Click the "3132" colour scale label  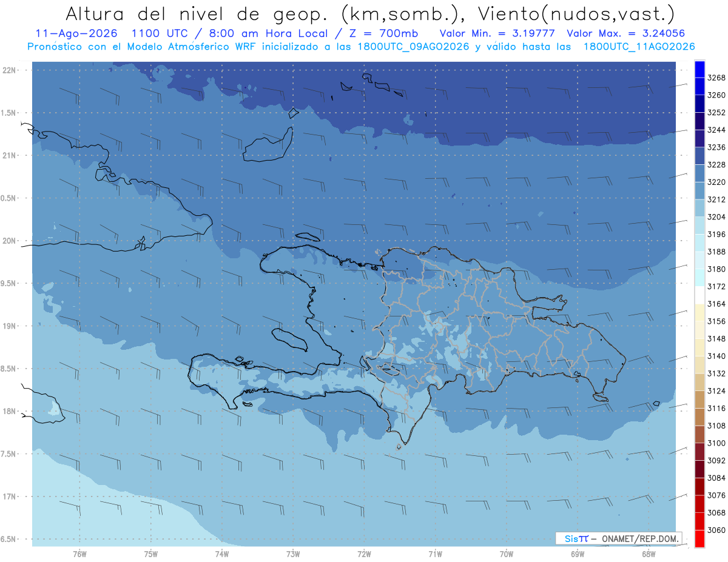click(x=716, y=373)
